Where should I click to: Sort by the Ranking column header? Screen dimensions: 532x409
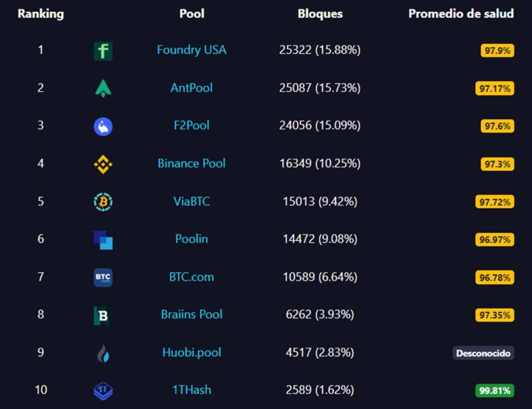coord(40,14)
